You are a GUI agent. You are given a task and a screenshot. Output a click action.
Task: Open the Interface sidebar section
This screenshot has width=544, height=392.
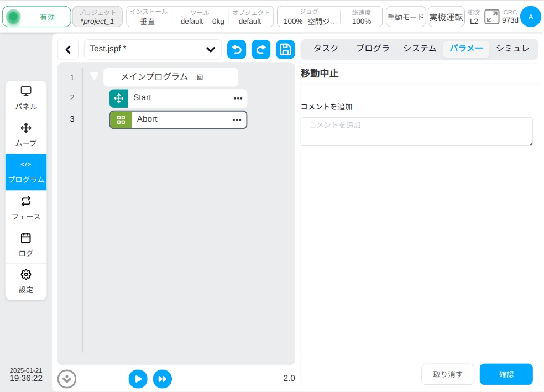pos(26,208)
